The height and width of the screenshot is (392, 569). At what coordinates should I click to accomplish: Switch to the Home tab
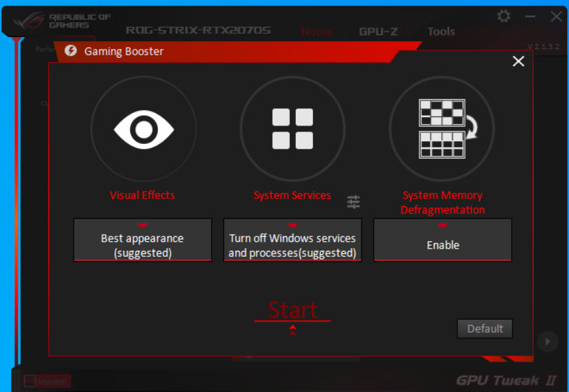(x=317, y=32)
